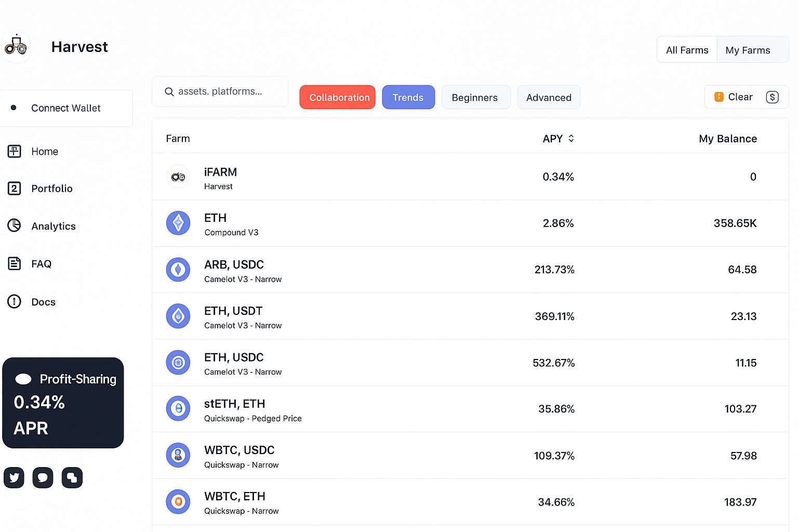Select the All Farms tab

(687, 49)
